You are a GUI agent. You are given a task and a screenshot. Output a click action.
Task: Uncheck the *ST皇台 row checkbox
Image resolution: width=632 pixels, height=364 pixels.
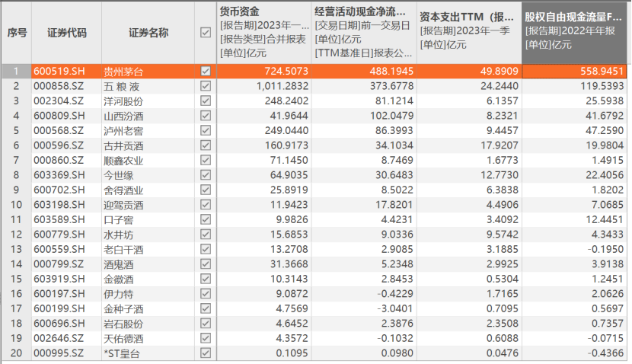pos(205,353)
